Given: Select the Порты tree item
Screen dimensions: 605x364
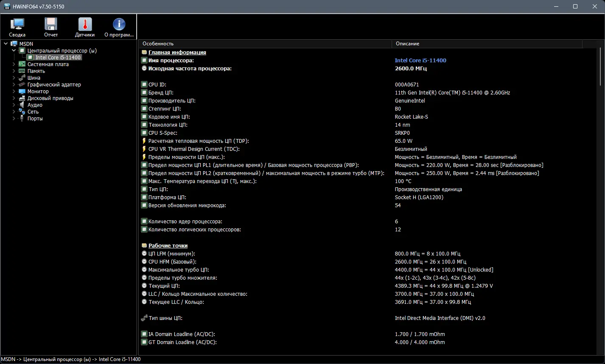Looking at the screenshot, I should [35, 119].
